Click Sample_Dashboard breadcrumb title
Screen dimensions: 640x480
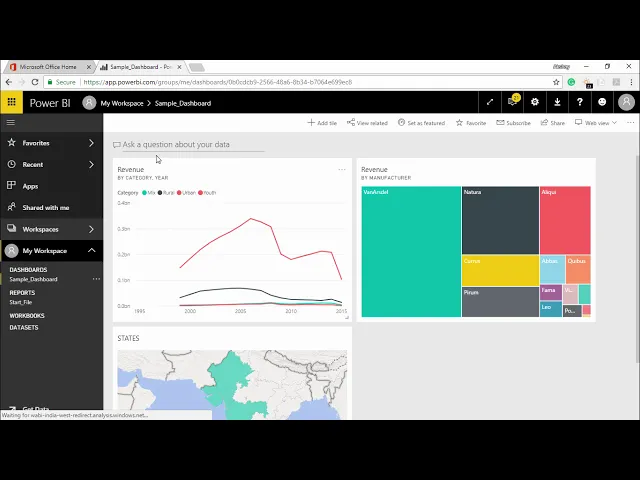(183, 103)
